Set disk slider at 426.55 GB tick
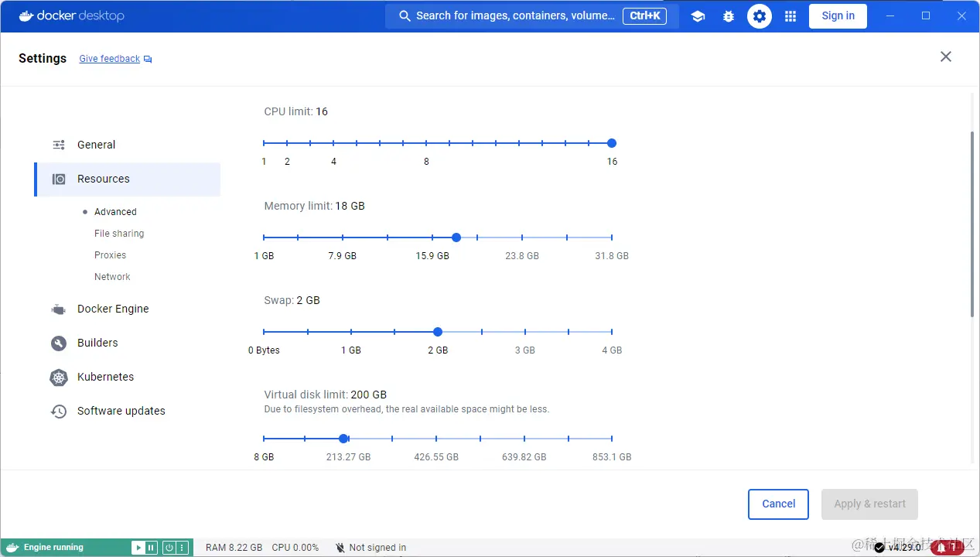980x557 pixels. pyautogui.click(x=436, y=439)
